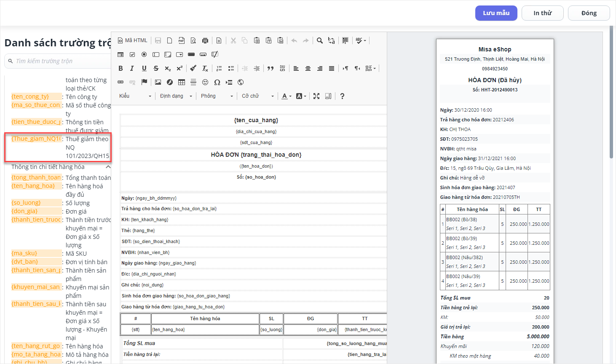Justify the text alignment

tap(332, 68)
